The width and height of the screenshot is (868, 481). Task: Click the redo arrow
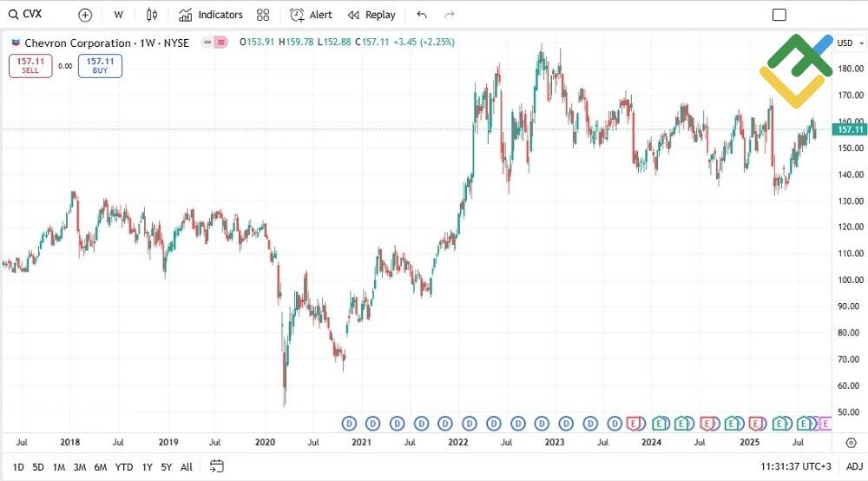point(449,15)
